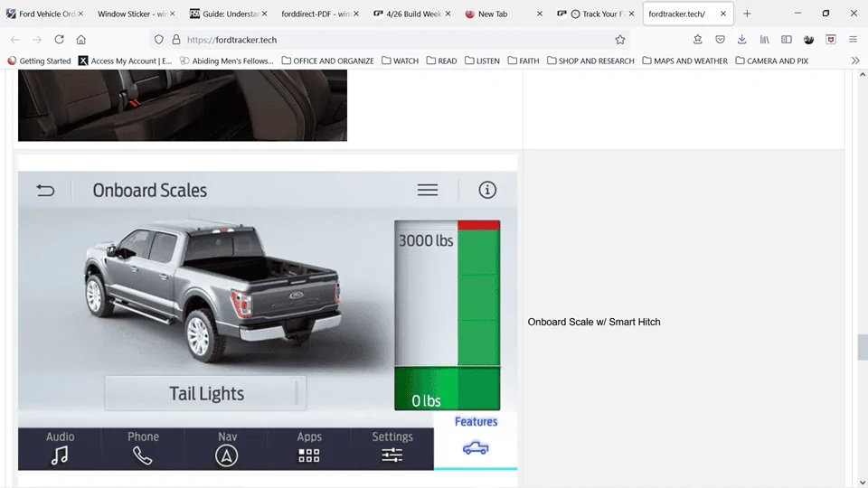Expand the WATCH bookmark folder

[x=401, y=61]
